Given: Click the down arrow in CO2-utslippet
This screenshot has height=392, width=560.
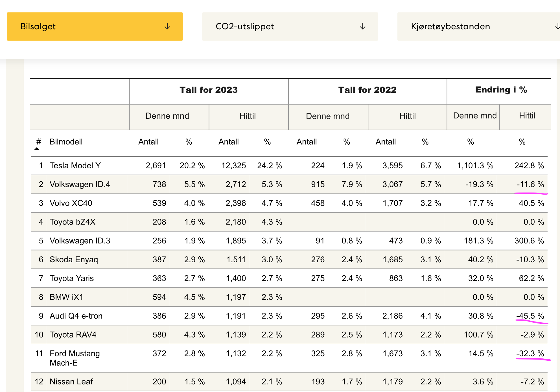Looking at the screenshot, I should point(363,27).
